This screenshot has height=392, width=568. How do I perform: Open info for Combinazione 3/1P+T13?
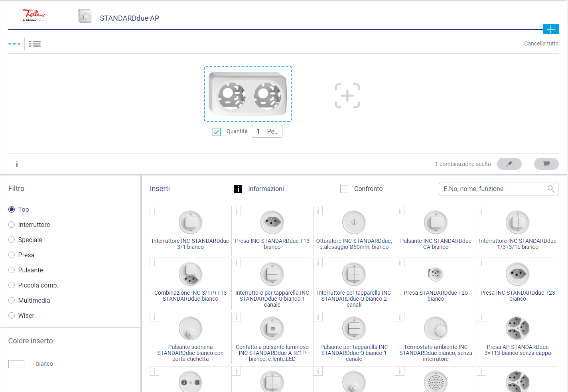(x=154, y=262)
